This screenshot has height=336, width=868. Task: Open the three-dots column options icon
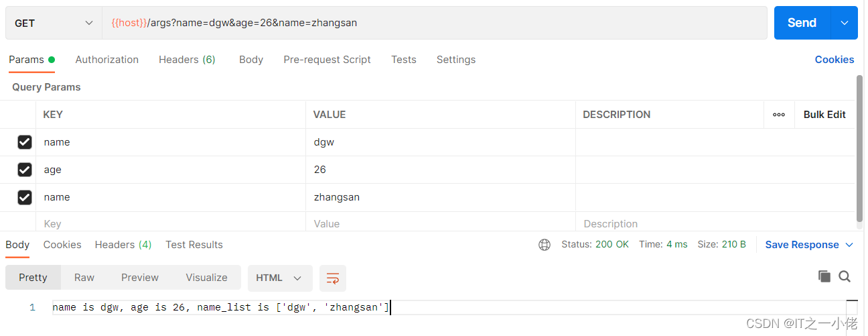(779, 115)
